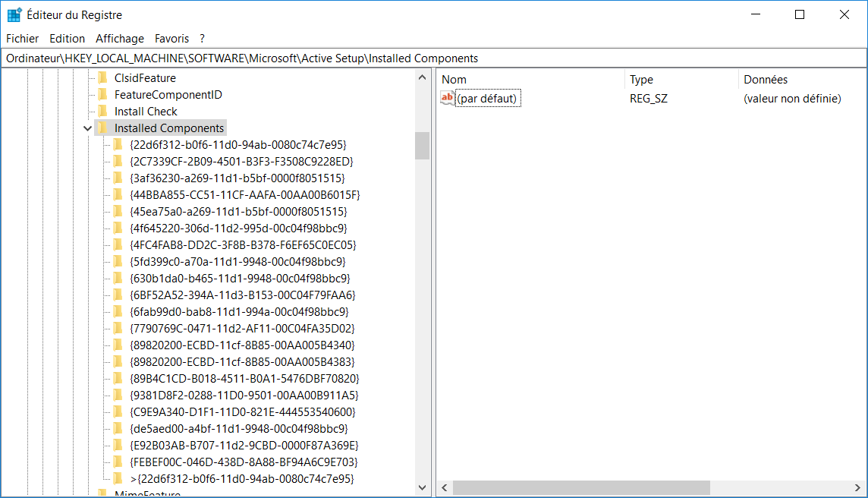Click the string value icon beside (par défaut)

pyautogui.click(x=448, y=98)
